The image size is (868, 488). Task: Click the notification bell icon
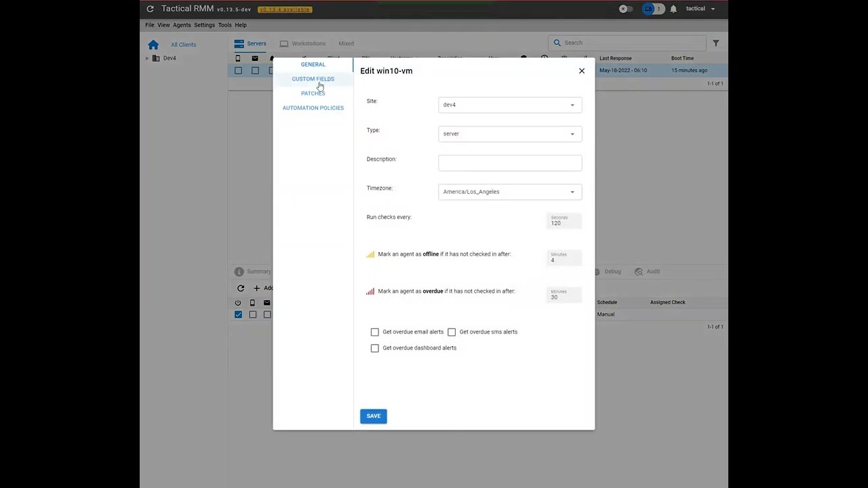(x=673, y=9)
